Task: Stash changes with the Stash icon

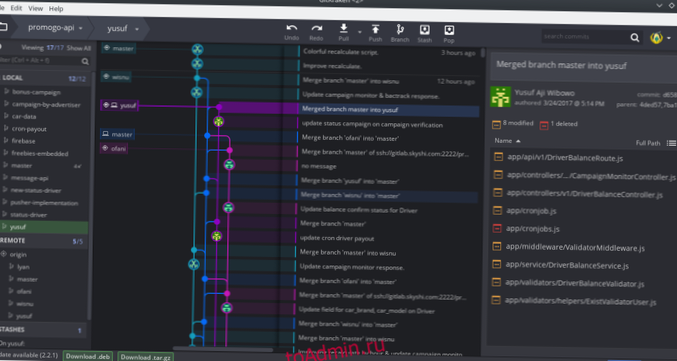Action: click(424, 30)
